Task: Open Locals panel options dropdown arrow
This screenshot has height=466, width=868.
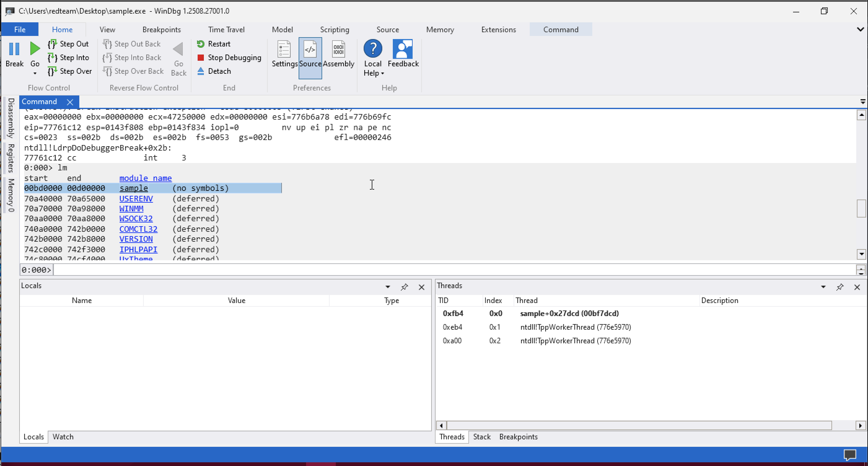Action: [388, 287]
